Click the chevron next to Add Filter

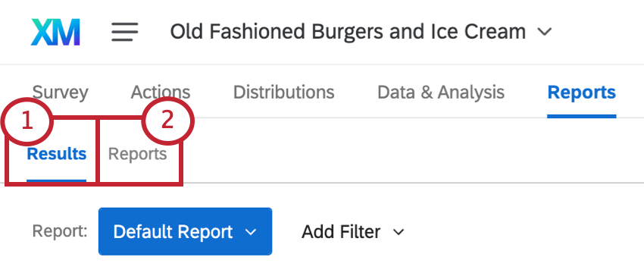tap(399, 232)
